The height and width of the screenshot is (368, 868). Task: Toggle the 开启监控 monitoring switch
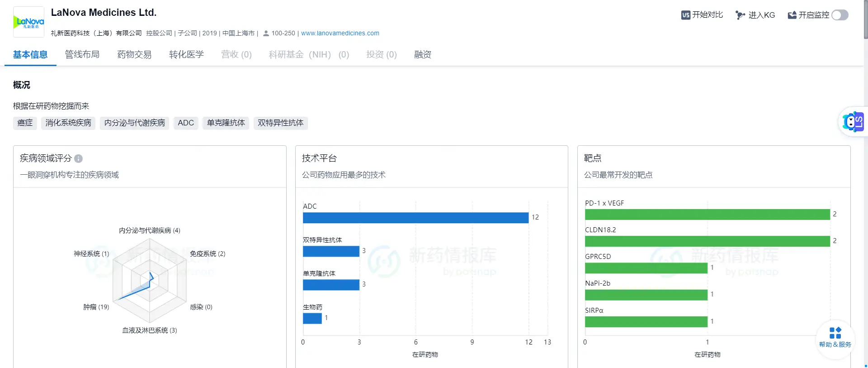click(x=840, y=15)
